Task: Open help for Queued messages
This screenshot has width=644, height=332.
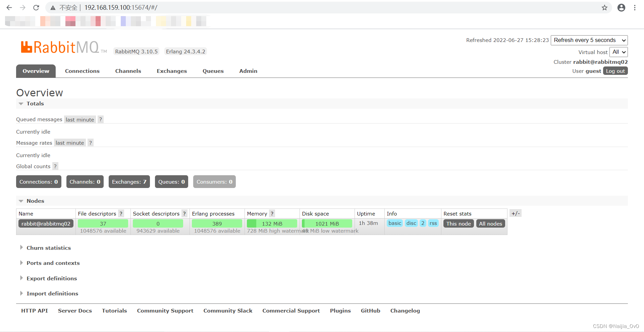Action: click(x=101, y=120)
